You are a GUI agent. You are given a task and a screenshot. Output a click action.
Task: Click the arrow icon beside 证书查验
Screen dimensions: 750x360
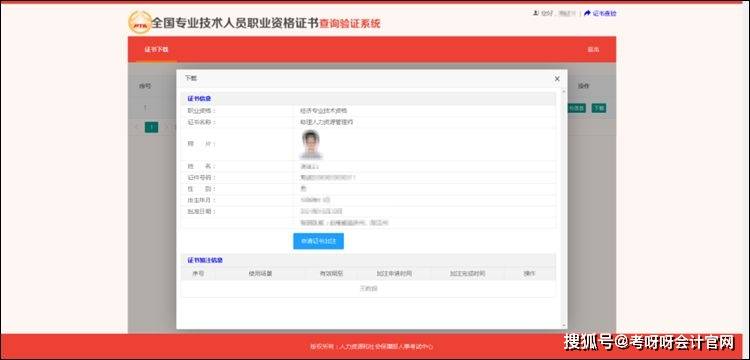click(587, 13)
